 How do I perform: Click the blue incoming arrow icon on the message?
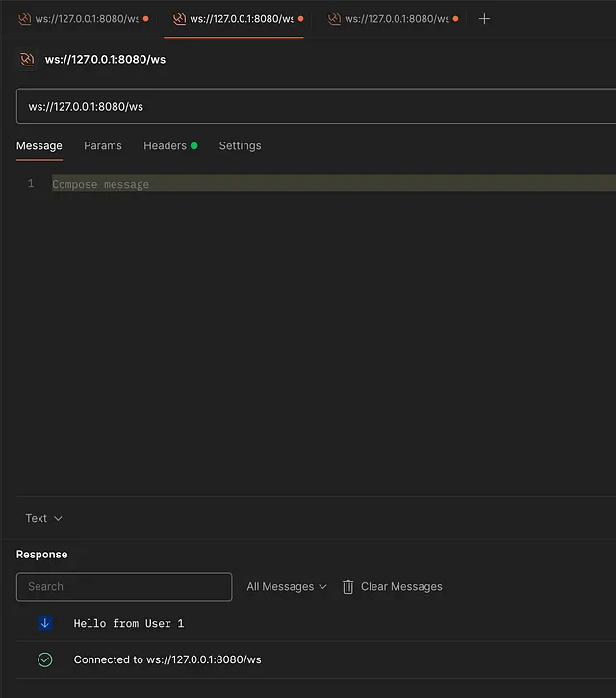coord(44,623)
